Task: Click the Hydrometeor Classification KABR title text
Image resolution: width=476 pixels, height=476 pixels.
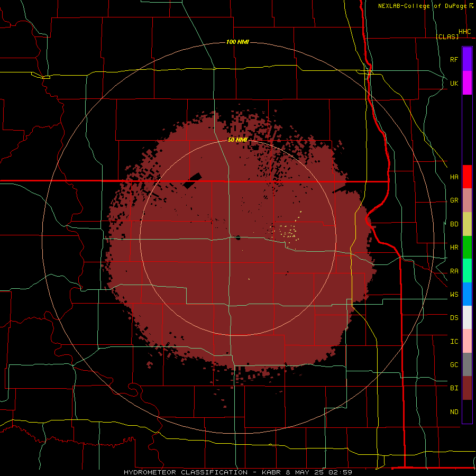Action: coord(237,472)
